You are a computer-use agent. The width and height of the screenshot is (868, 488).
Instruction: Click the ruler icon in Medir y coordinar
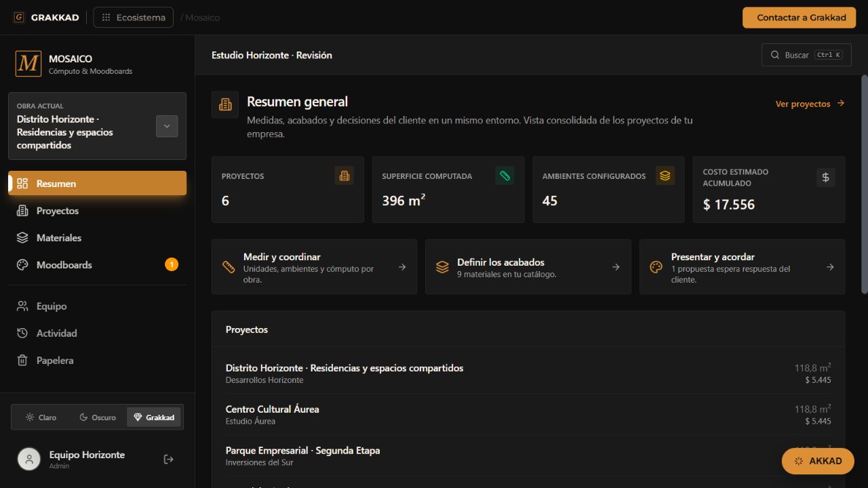[x=229, y=267]
